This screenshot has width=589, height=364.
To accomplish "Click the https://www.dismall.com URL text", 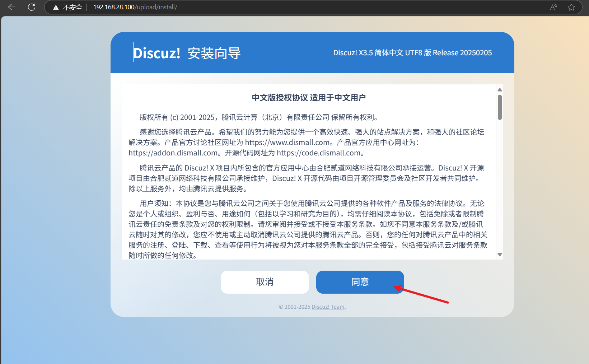I will [288, 143].
